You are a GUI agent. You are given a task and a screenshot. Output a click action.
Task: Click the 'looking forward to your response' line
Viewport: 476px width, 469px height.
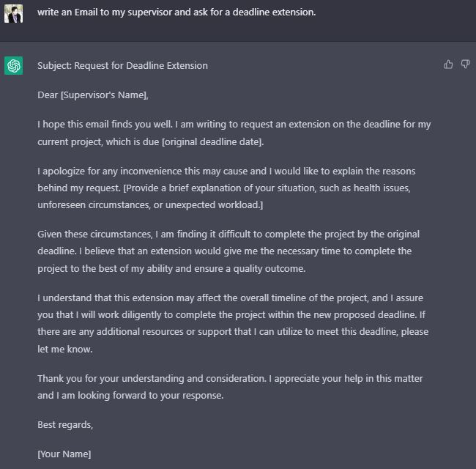click(x=130, y=395)
